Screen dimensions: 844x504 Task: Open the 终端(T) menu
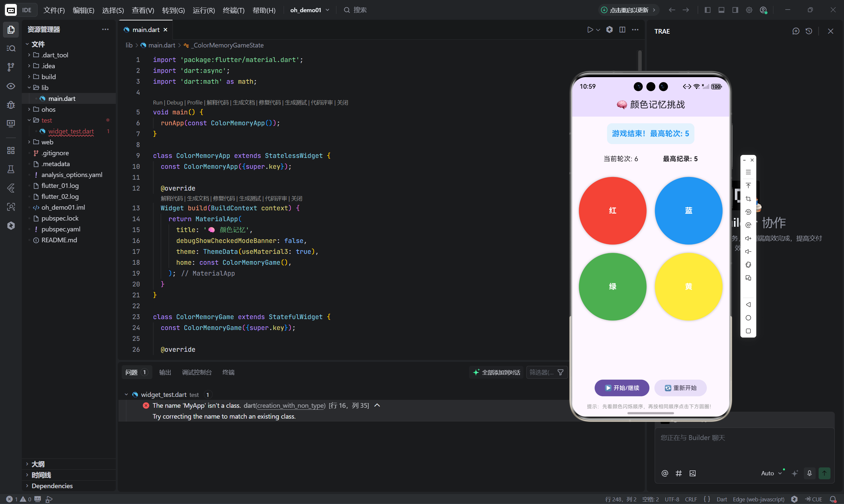[x=234, y=10]
